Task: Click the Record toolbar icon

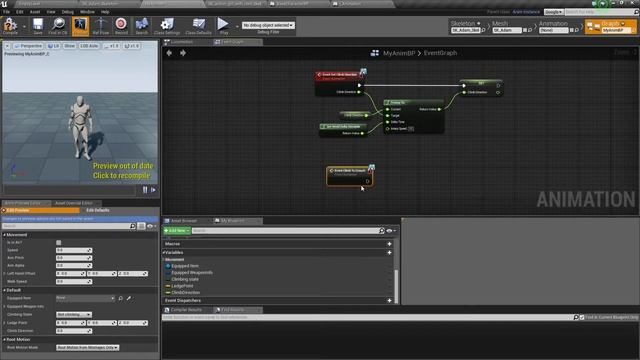Action: click(121, 26)
